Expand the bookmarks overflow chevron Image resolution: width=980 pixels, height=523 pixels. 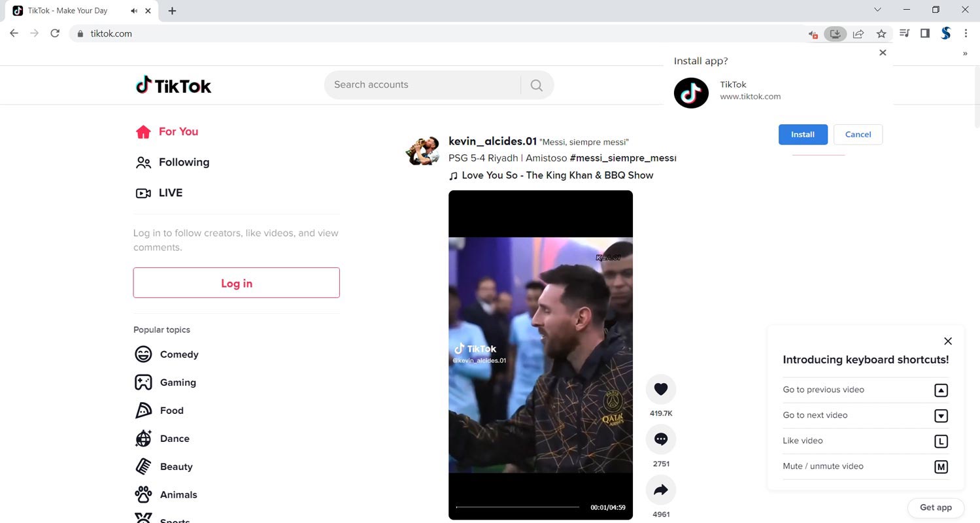965,54
